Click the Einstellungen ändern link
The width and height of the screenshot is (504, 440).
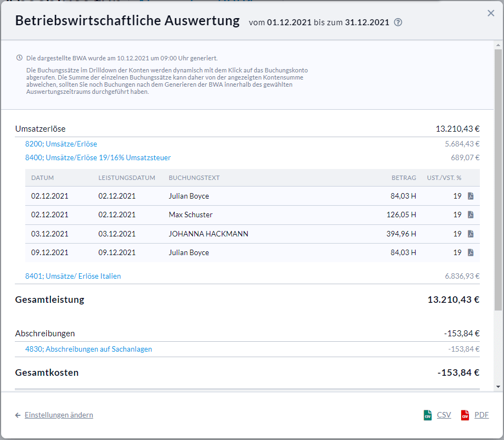(x=59, y=415)
